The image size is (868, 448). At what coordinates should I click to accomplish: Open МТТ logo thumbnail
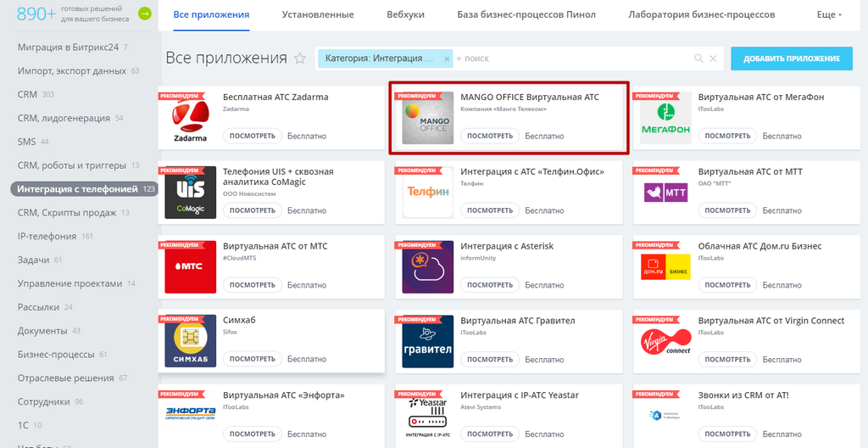[x=665, y=193]
